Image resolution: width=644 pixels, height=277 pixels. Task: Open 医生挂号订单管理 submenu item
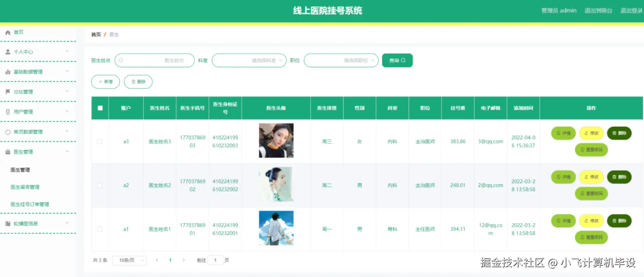(x=30, y=205)
